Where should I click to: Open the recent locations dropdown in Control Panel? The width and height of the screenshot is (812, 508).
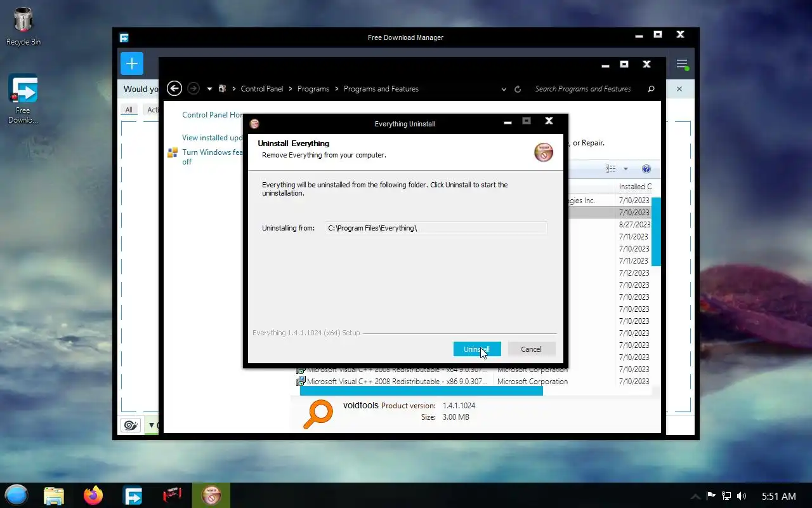click(x=209, y=89)
